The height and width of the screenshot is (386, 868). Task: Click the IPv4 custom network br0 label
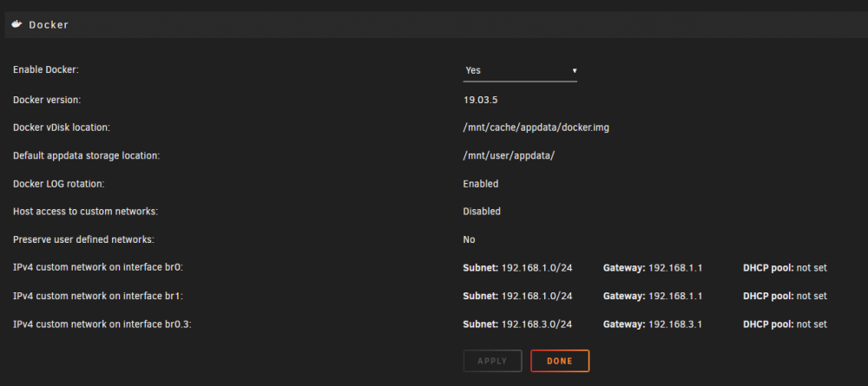98,268
